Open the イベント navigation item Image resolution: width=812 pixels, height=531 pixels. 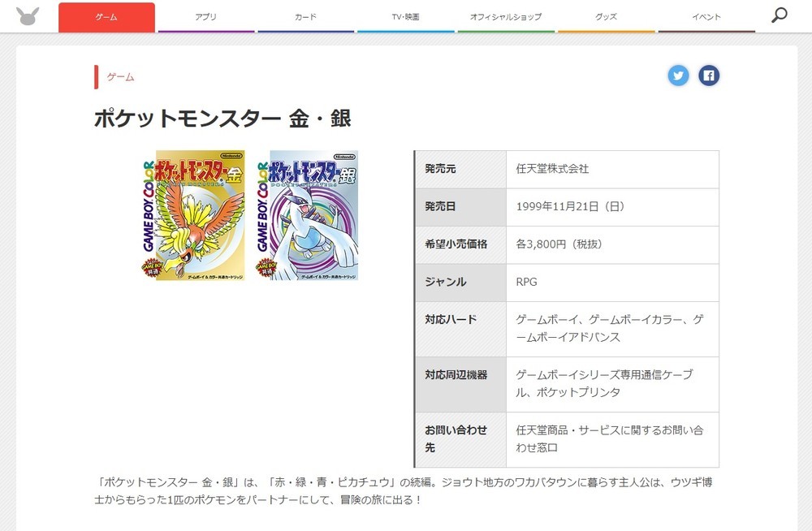[x=706, y=16]
